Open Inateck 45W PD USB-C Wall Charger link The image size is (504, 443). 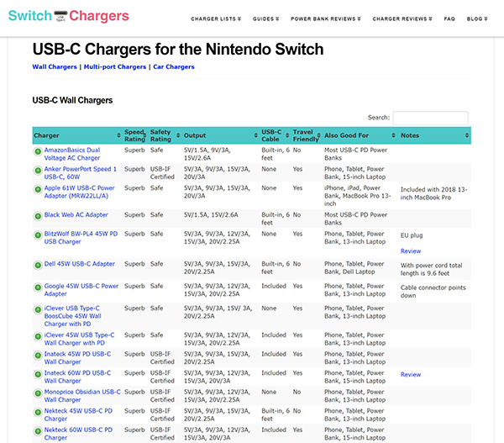[77, 358]
